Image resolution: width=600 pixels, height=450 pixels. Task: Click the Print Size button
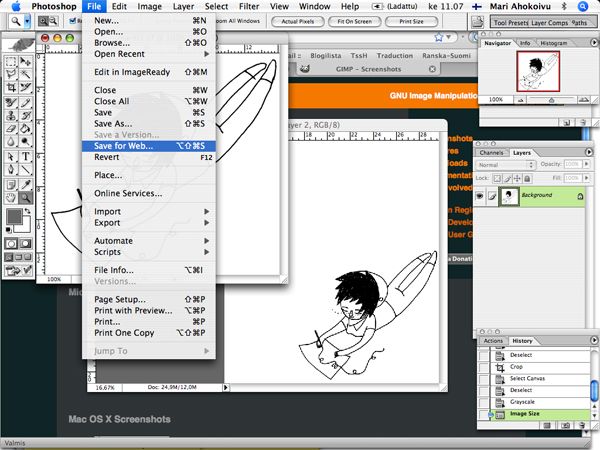pyautogui.click(x=411, y=22)
